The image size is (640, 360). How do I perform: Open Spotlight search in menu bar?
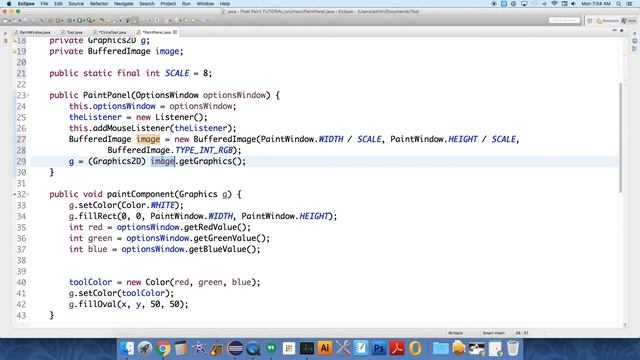[619, 4]
